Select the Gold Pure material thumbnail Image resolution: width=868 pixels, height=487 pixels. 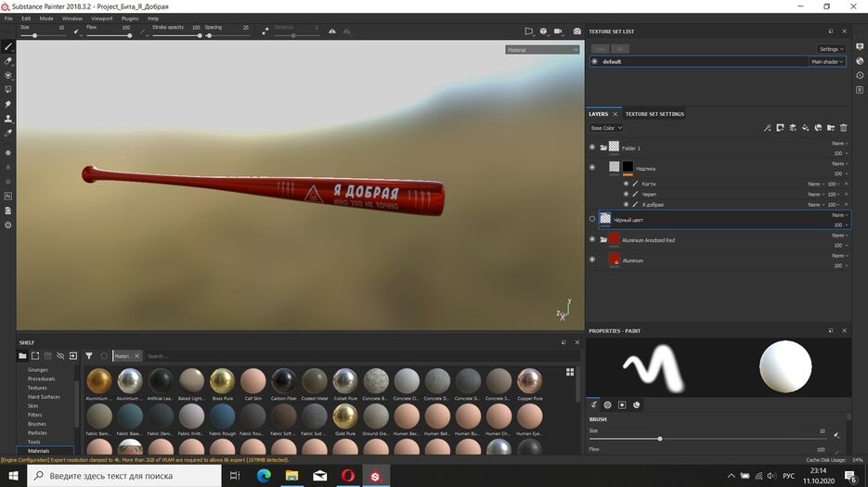coord(345,416)
